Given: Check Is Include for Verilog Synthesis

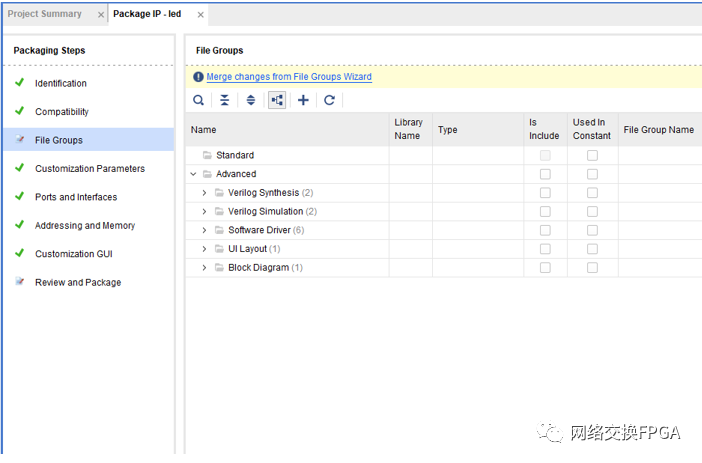Looking at the screenshot, I should click(x=545, y=193).
